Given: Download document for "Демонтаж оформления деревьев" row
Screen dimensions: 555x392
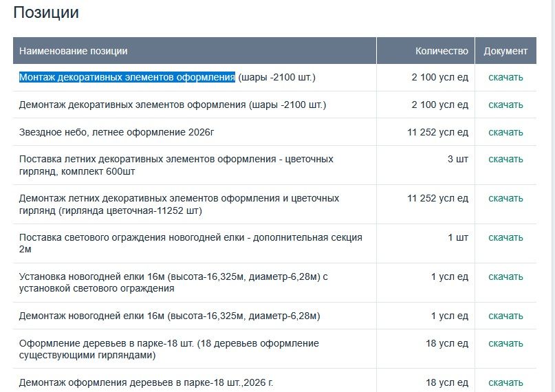Looking at the screenshot, I should [505, 382].
